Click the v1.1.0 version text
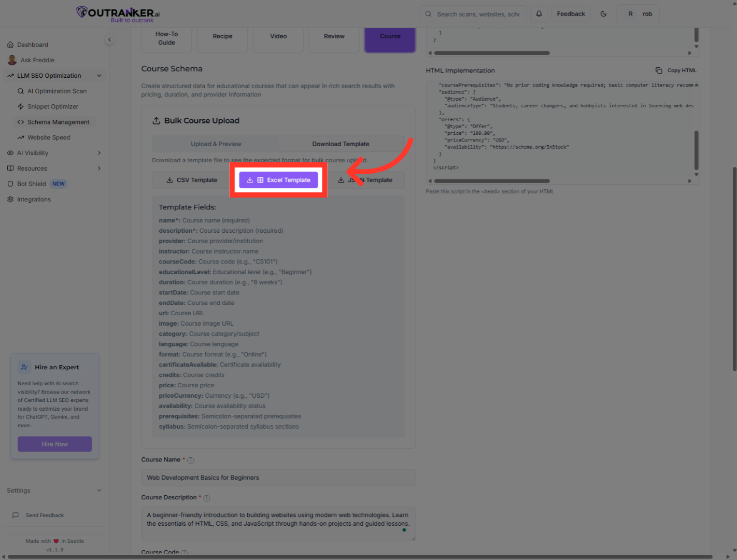The image size is (737, 560). tap(55, 550)
